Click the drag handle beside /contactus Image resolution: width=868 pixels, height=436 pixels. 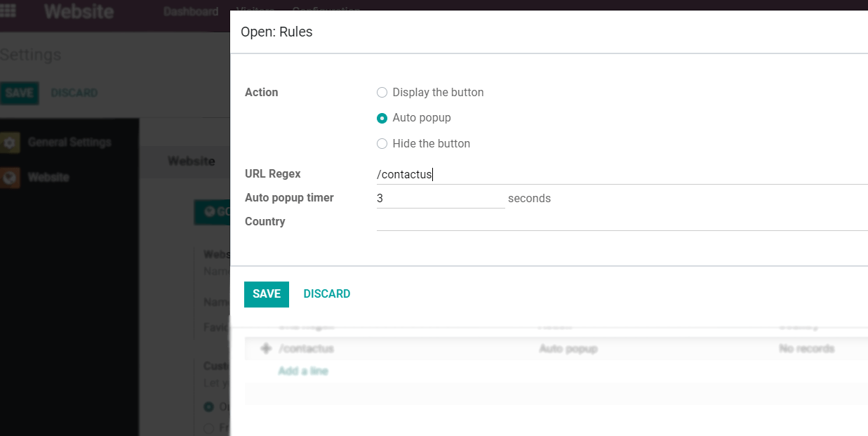coord(266,348)
